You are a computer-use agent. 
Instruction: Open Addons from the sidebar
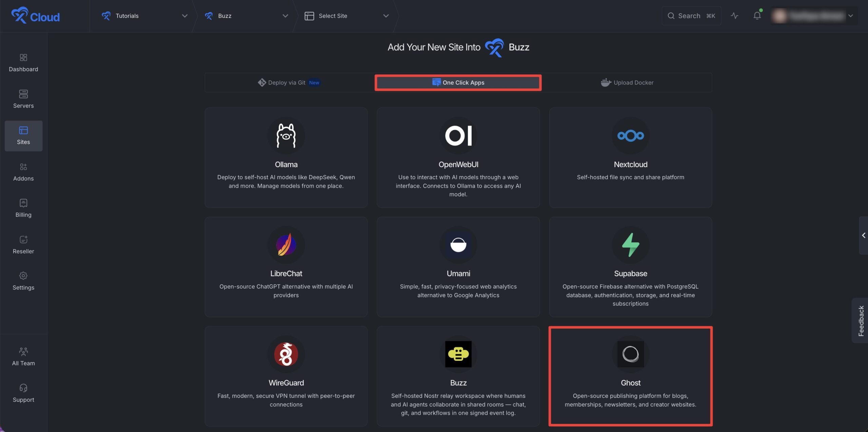[23, 172]
